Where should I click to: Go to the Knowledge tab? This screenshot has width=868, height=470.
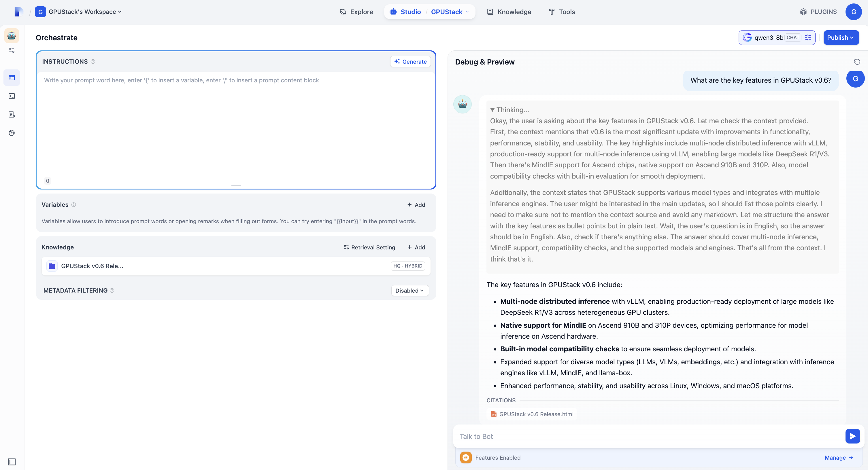coord(509,12)
